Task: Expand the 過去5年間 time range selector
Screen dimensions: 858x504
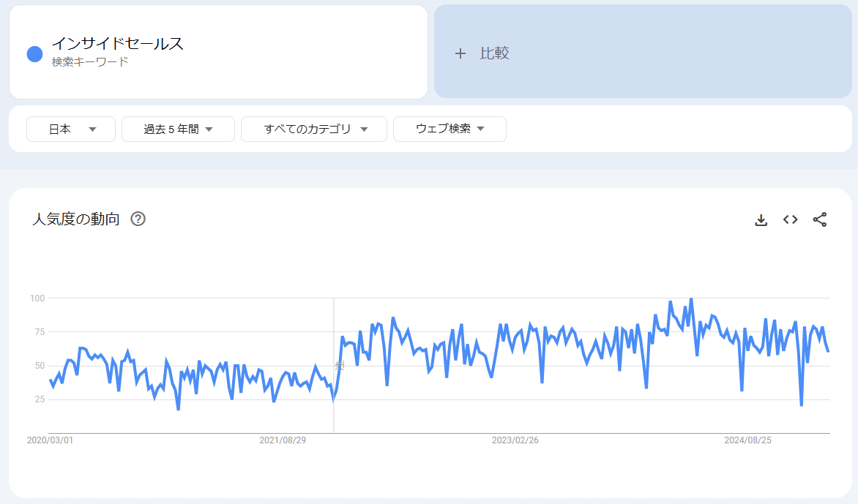Action: pos(177,129)
